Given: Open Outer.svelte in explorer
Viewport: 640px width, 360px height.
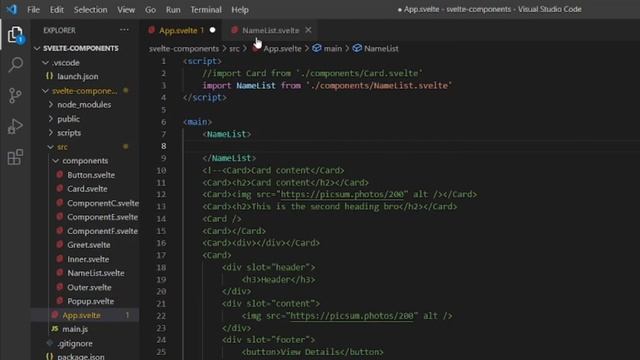Looking at the screenshot, I should (89, 287).
